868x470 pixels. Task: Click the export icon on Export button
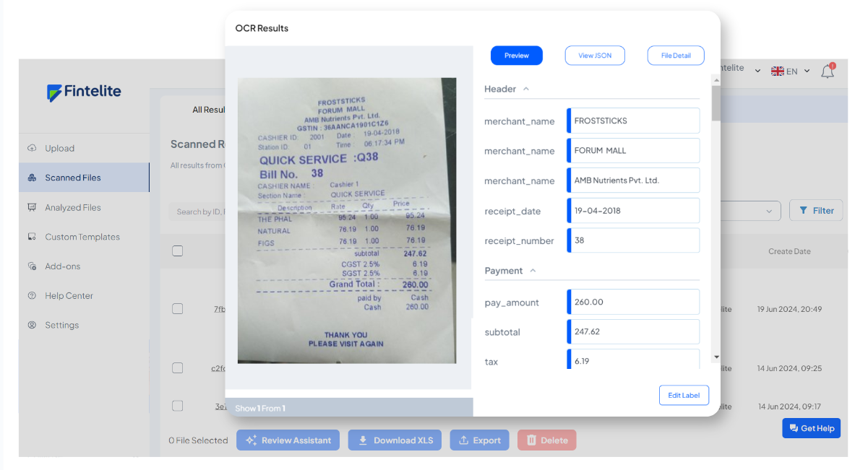[x=463, y=440]
